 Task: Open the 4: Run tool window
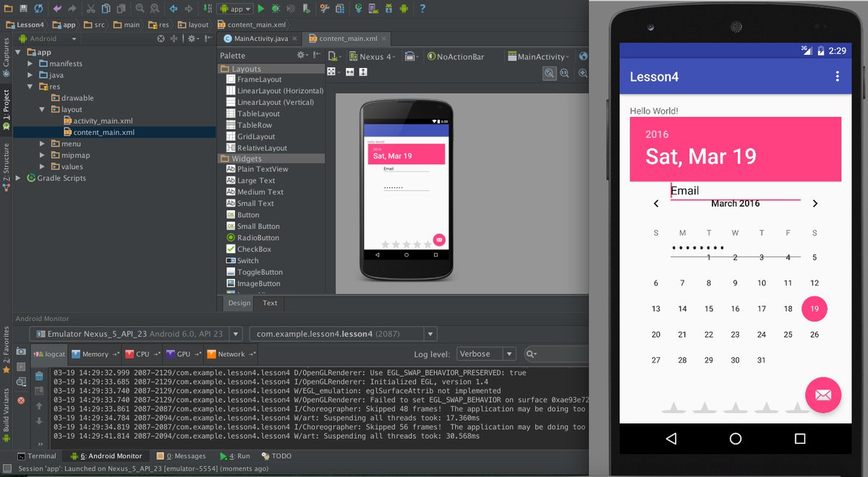pyautogui.click(x=234, y=456)
